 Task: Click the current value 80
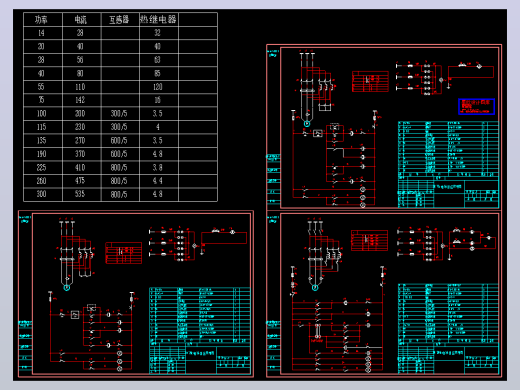click(x=80, y=73)
